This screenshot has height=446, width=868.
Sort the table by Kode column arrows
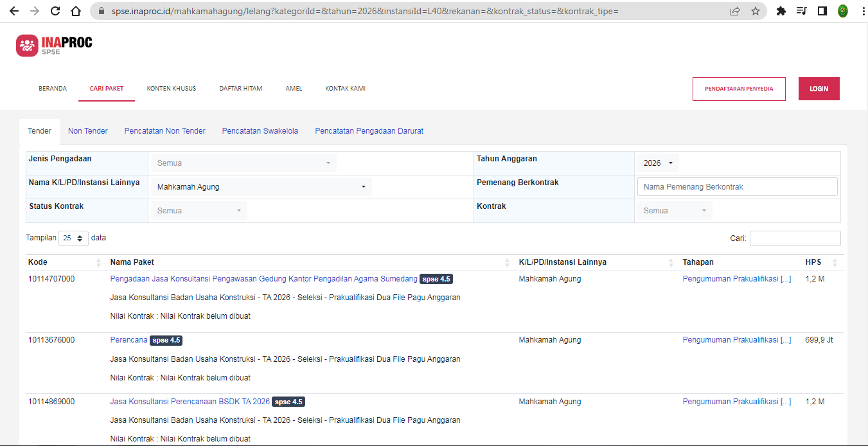tap(98, 262)
